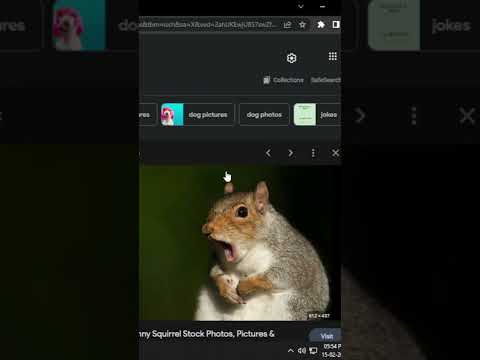Click the image dimensions label 612 × 437
The width and height of the screenshot is (480, 360).
pos(319,316)
